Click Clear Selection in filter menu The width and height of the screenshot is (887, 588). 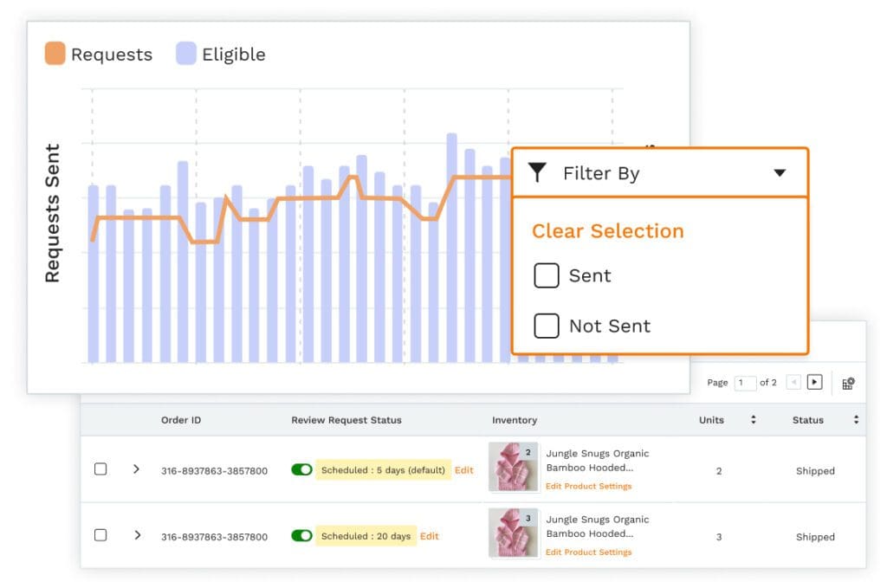point(607,231)
